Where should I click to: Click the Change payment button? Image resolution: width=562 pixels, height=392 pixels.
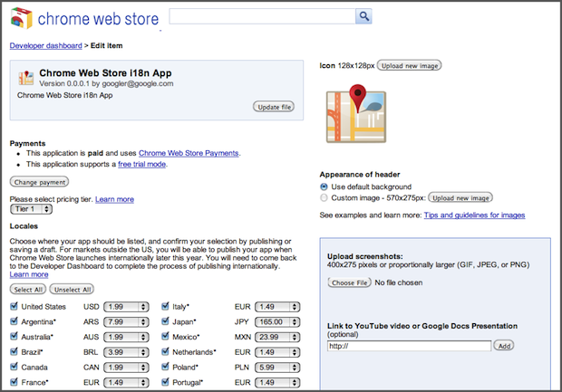[39, 182]
